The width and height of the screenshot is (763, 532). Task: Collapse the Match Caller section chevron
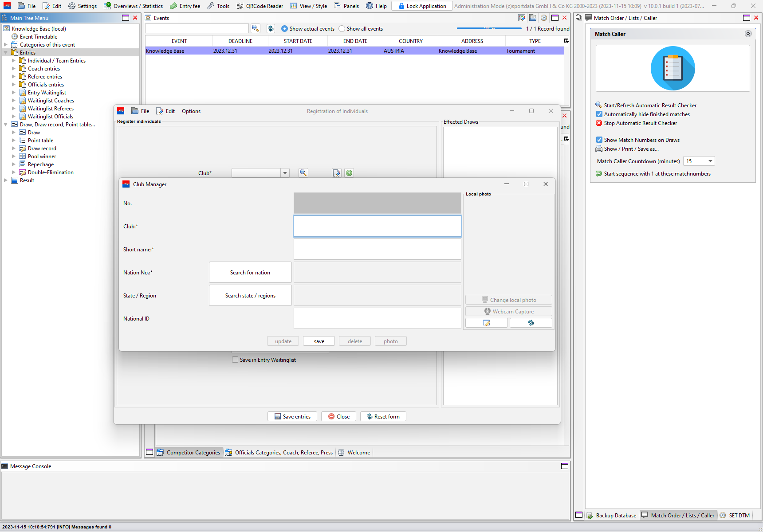pyautogui.click(x=748, y=34)
